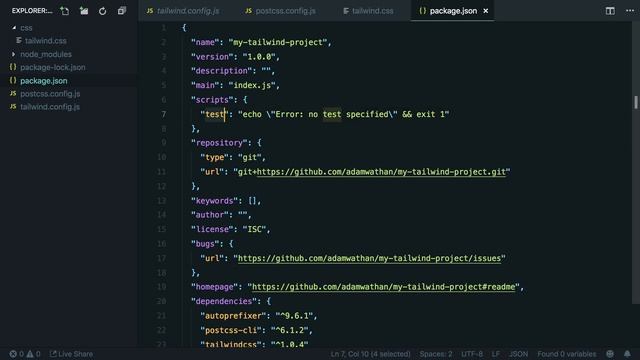Open package-lock.json in the file tree

(x=53, y=67)
